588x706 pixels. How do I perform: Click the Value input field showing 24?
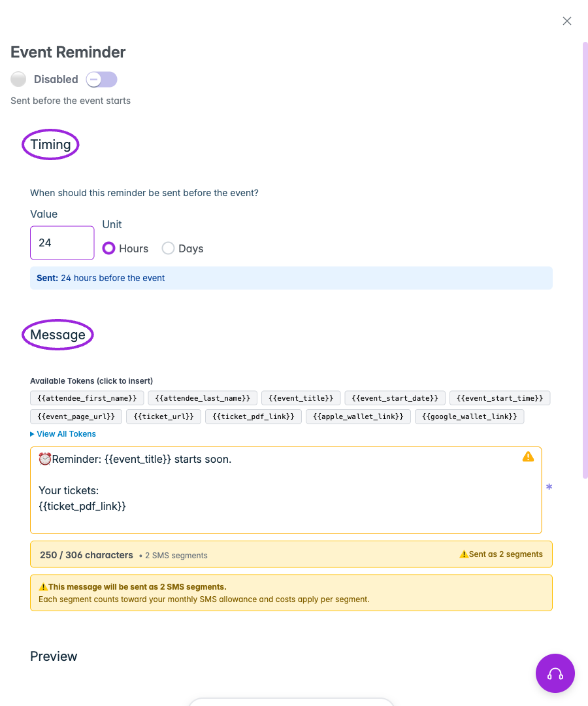click(x=62, y=243)
